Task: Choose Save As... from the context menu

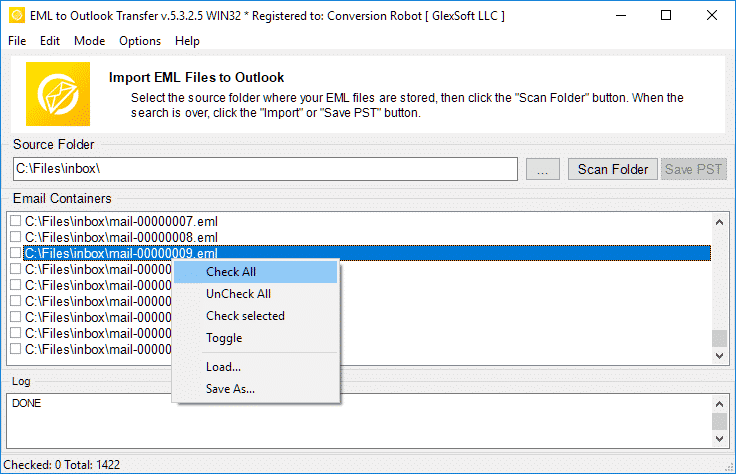Action: tap(255, 389)
